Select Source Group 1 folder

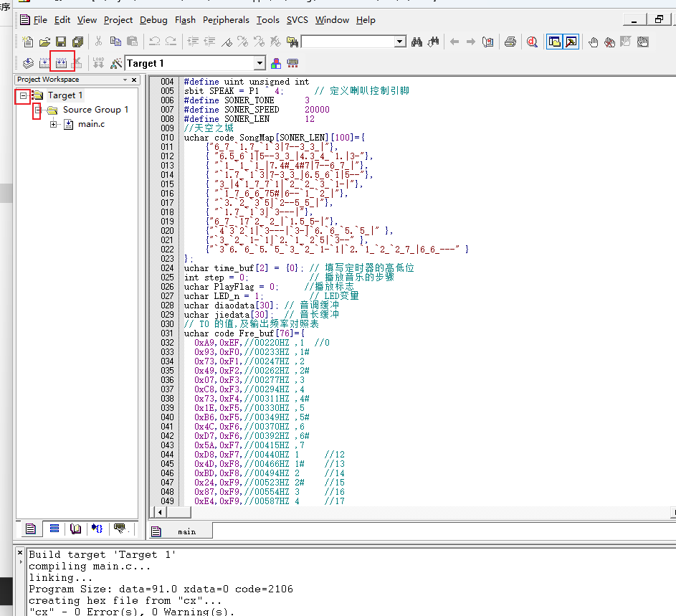click(x=95, y=110)
